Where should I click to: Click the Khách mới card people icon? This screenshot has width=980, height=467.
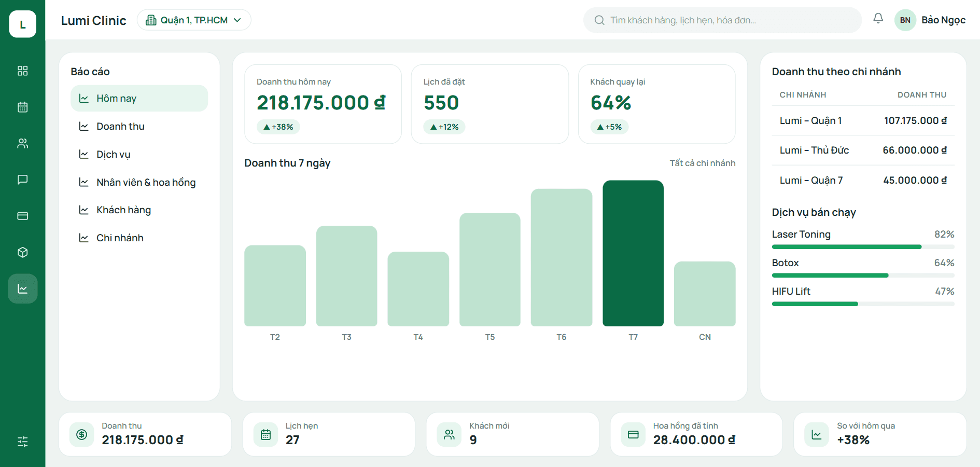[x=450, y=435]
